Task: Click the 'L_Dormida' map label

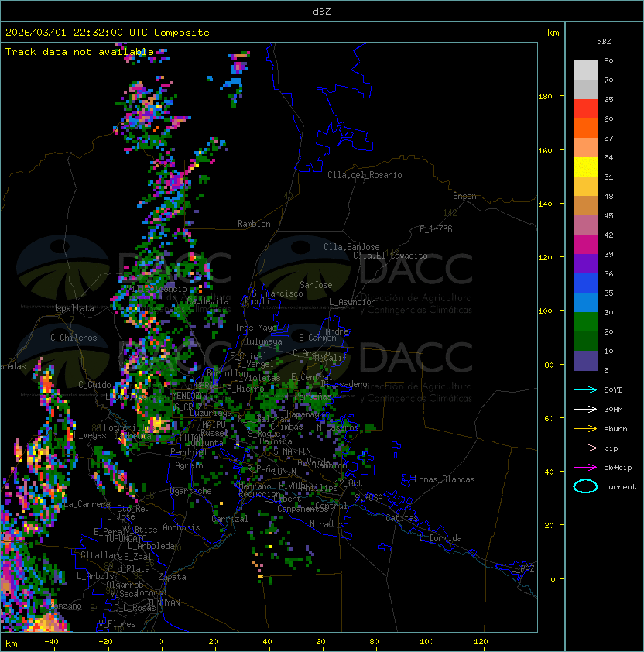Action: 440,538
